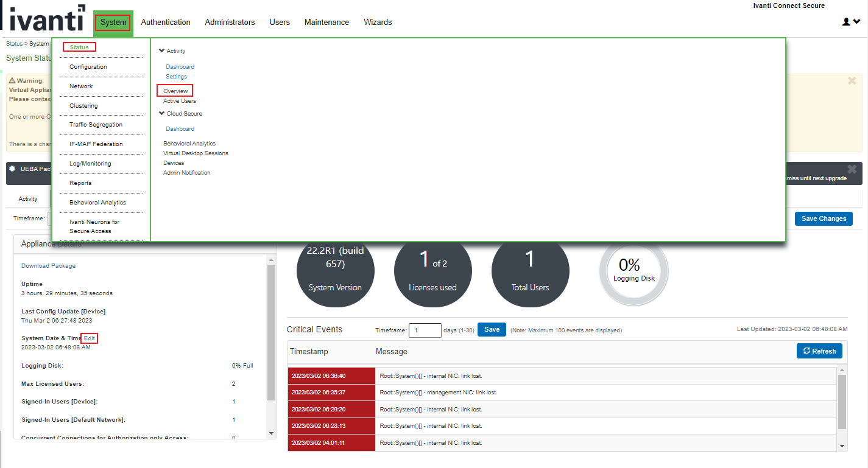Screen dimensions: 868x468
Task: Click the Save Changes button
Action: pos(823,218)
